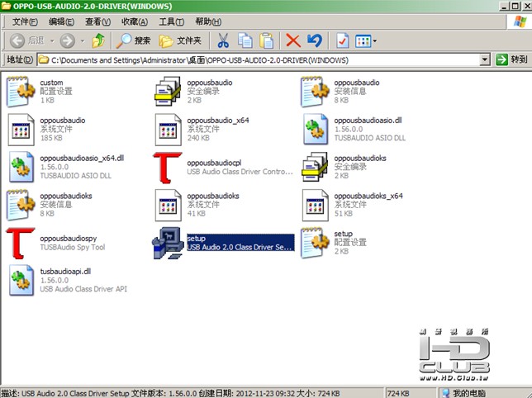Click the oppousbaudiospy file name text
The height and width of the screenshot is (398, 532).
pyautogui.click(x=69, y=239)
